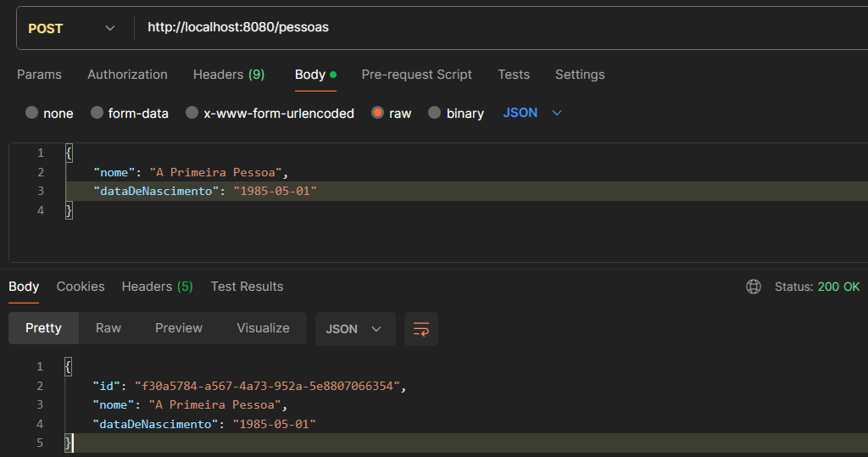Click the globe network icon beside Status
Screen dimensions: 868x457
click(x=753, y=287)
